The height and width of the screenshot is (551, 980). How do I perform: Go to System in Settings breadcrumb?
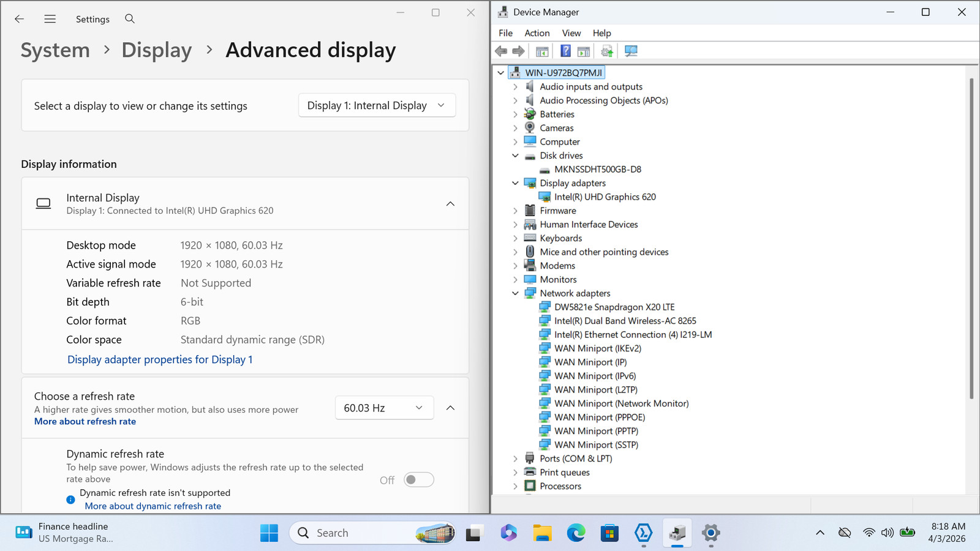pos(55,50)
